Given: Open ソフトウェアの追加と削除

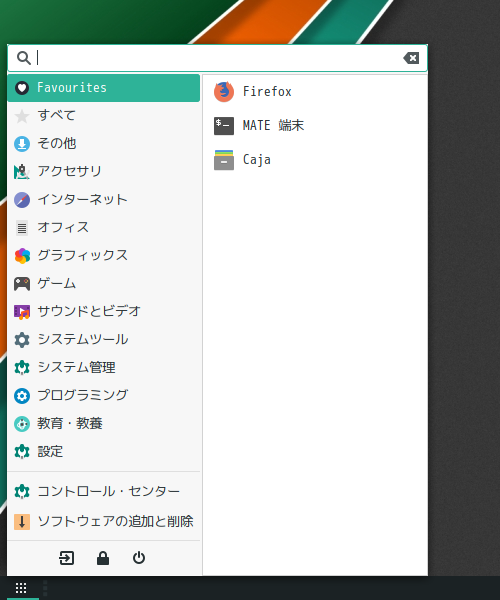Looking at the screenshot, I should 103,522.
